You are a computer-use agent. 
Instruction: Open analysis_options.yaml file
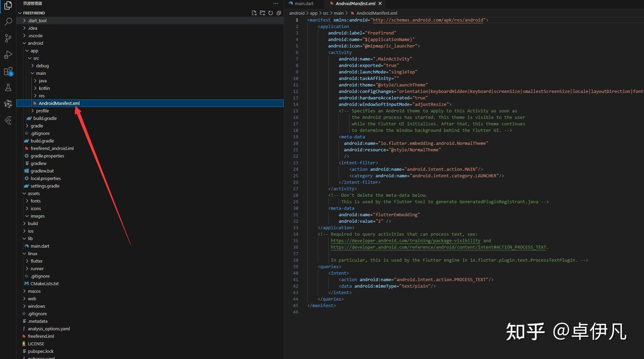pyautogui.click(x=150, y=329)
